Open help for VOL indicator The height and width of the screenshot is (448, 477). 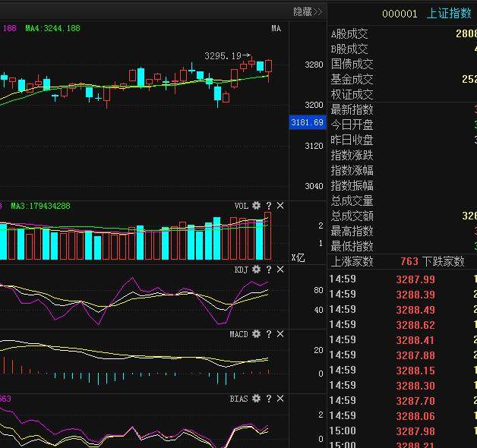tap(269, 206)
